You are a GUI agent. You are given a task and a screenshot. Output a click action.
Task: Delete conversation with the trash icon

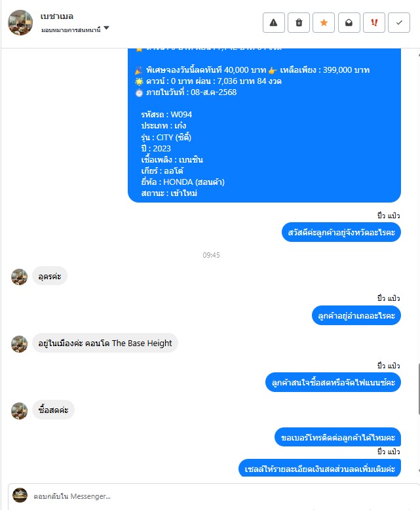point(299,23)
